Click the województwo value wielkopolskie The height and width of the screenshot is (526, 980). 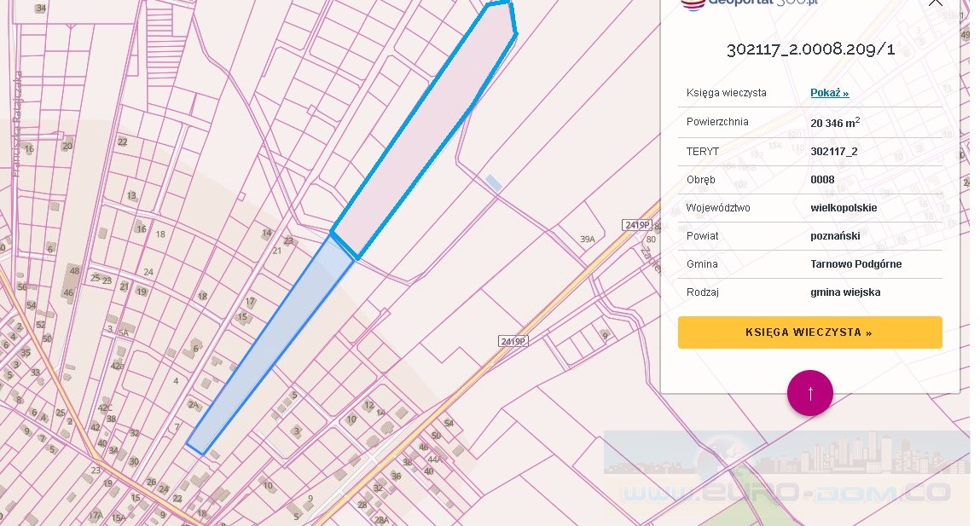[844, 207]
